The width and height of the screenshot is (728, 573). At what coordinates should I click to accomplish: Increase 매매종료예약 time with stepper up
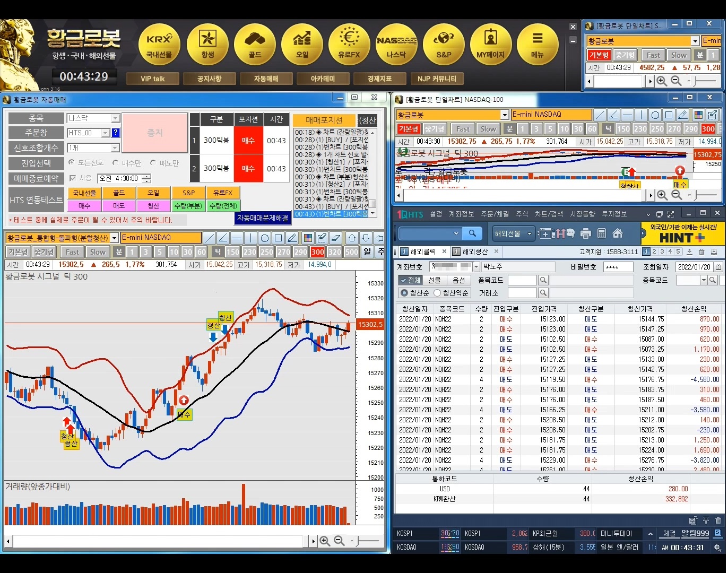pyautogui.click(x=146, y=176)
